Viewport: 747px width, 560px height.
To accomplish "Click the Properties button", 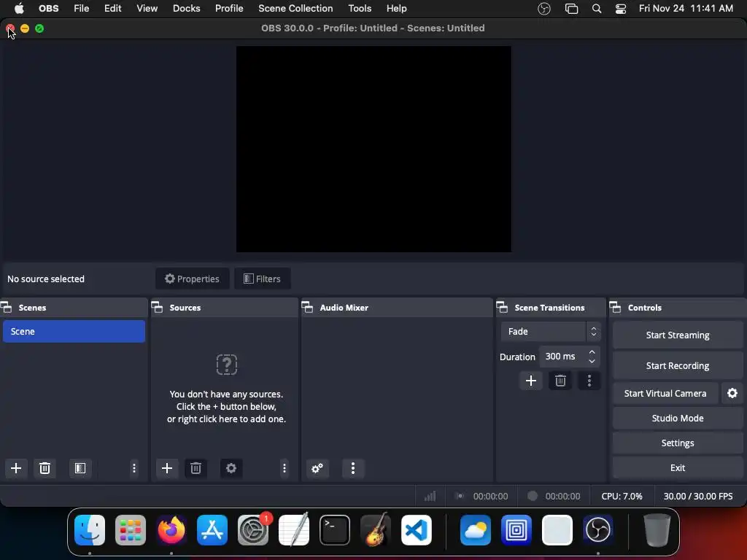I will click(192, 279).
